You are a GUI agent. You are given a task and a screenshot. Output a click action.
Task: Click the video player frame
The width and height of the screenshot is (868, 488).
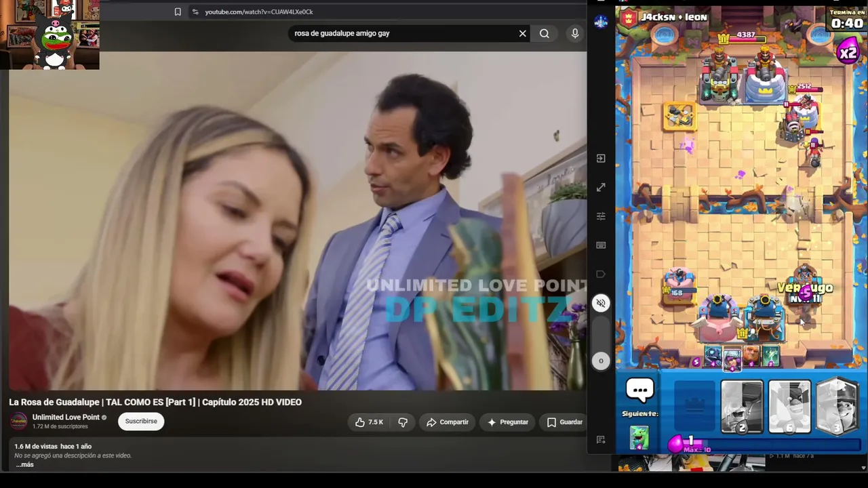pyautogui.click(x=297, y=221)
